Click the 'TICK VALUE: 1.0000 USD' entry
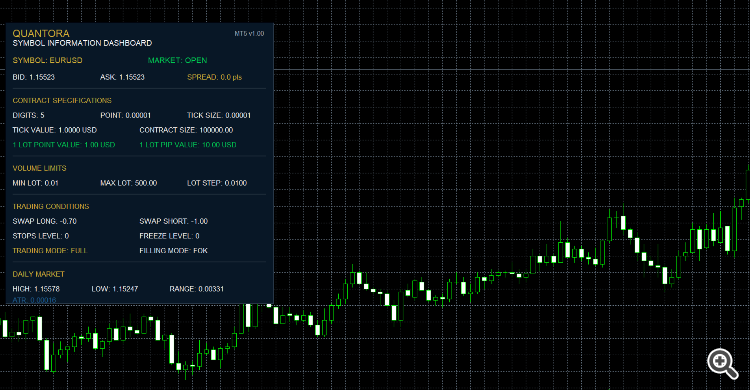The width and height of the screenshot is (750, 390). [x=55, y=130]
